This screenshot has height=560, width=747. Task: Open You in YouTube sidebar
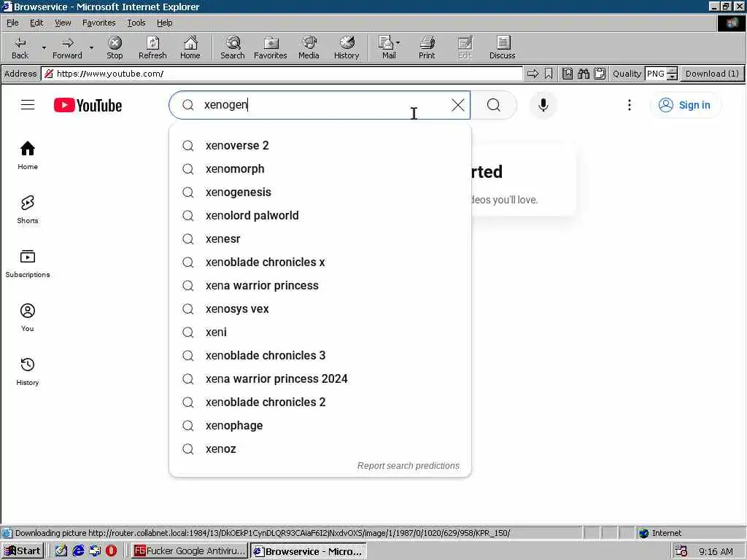point(28,317)
